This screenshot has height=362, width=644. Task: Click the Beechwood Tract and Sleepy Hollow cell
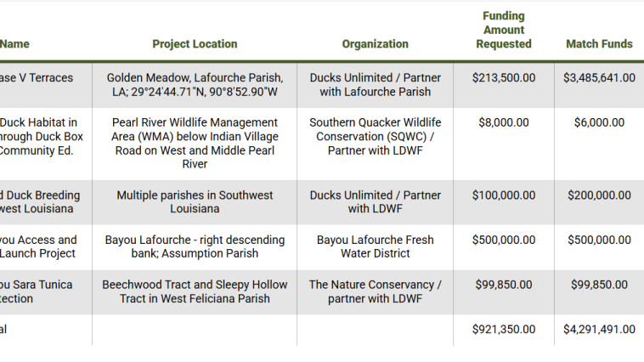[x=195, y=292]
